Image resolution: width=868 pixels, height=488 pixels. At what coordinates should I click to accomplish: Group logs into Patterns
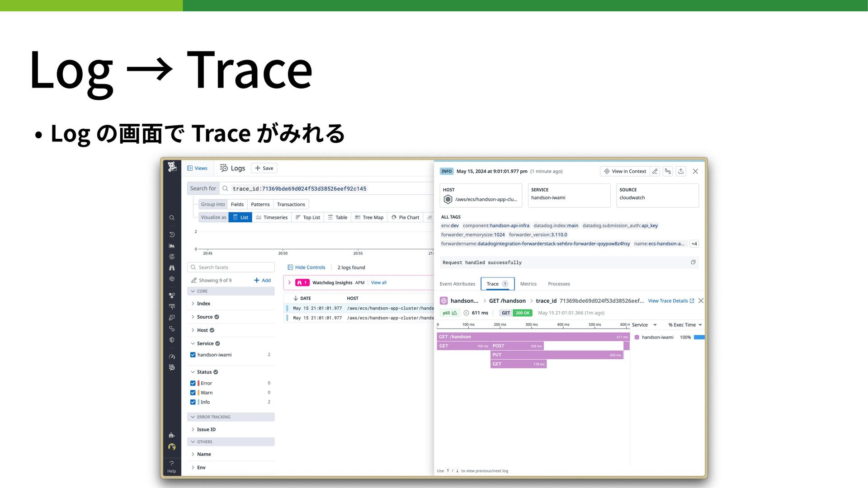(x=260, y=204)
